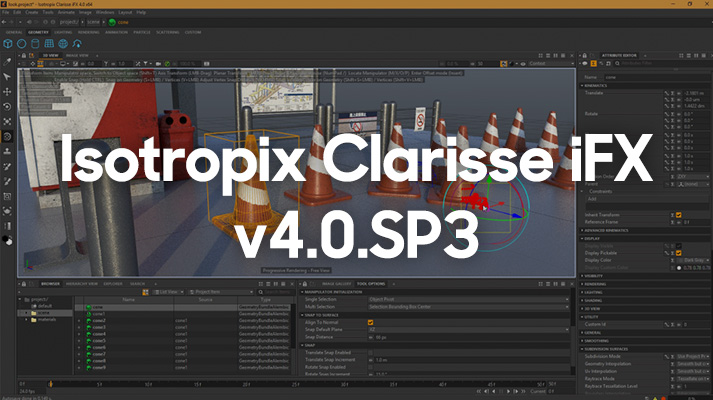Viewport: 713px width, 400px height.
Task: Click the search icon in Attribute Editor
Action: point(617,64)
